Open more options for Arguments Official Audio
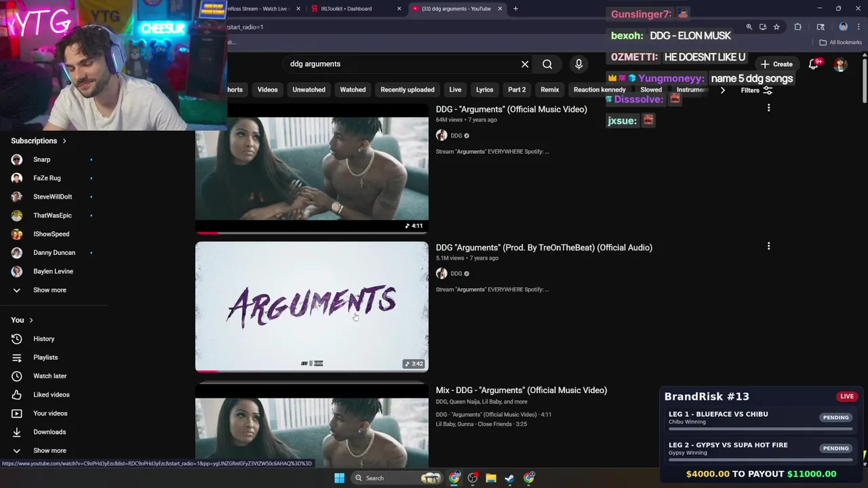The width and height of the screenshot is (868, 488). (x=768, y=246)
